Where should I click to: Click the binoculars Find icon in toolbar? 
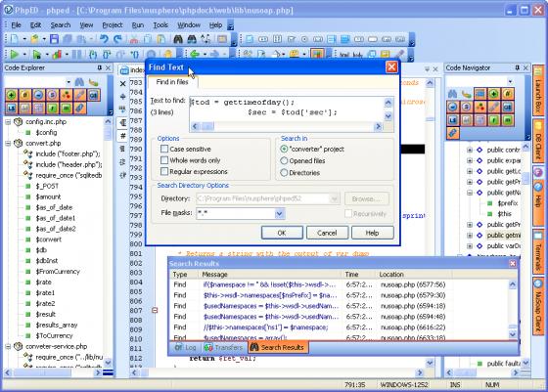[x=178, y=39]
